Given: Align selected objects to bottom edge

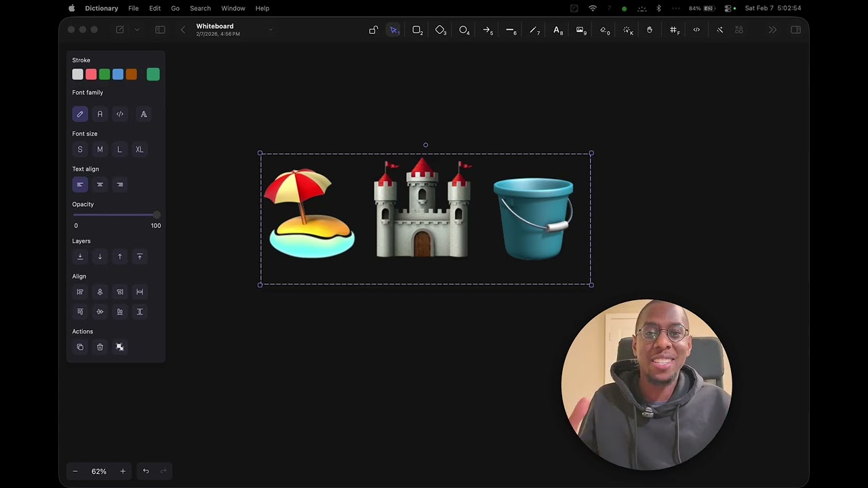Looking at the screenshot, I should tap(120, 312).
